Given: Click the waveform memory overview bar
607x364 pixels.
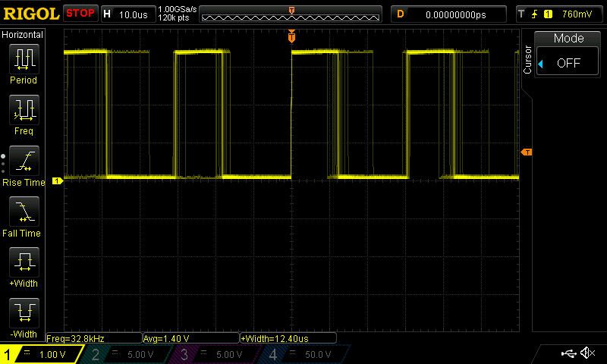Looking at the screenshot, I should [291, 14].
